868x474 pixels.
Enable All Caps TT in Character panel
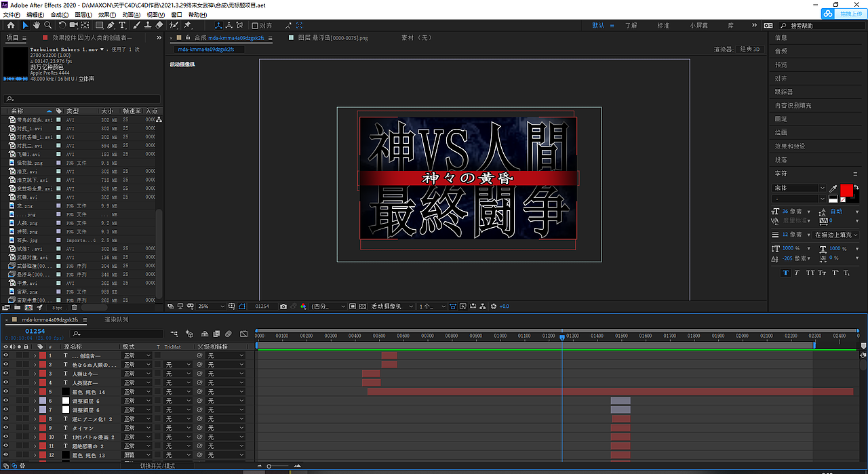pos(810,273)
